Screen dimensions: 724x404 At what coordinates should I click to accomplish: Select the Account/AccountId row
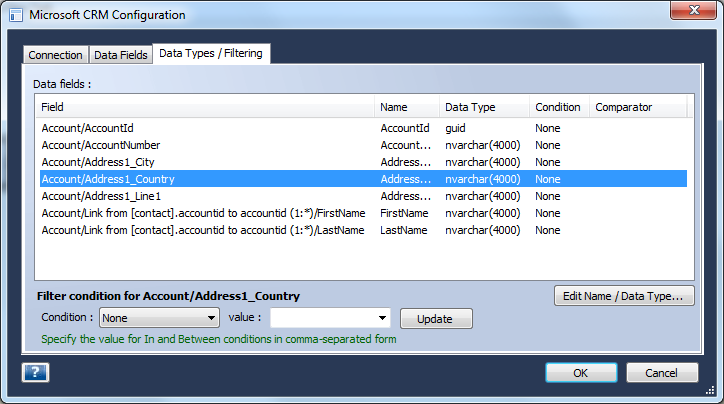point(363,128)
